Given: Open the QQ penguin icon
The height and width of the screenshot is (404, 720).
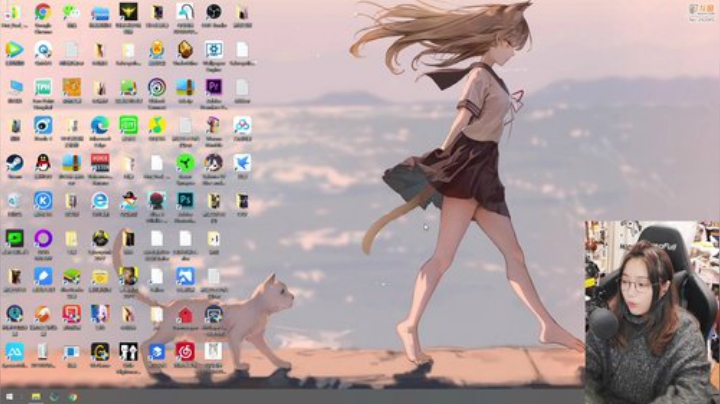Looking at the screenshot, I should 43,163.
